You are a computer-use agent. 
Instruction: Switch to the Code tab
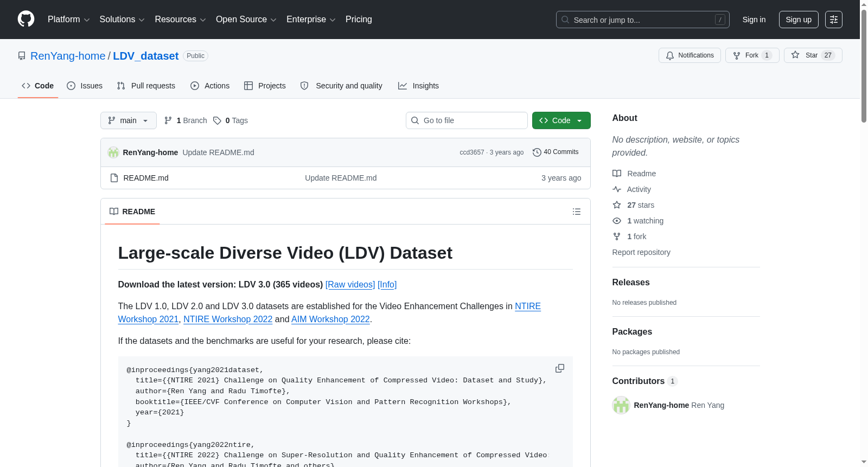(x=38, y=86)
